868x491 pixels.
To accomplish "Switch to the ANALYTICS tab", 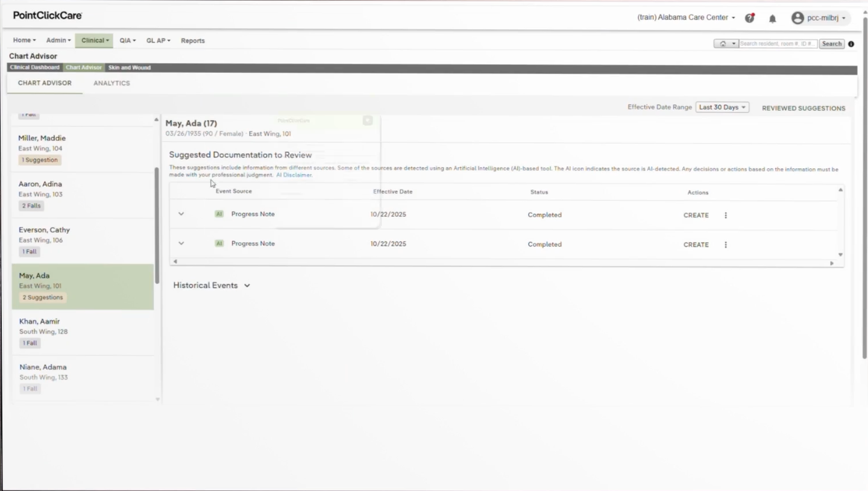I will (112, 83).
